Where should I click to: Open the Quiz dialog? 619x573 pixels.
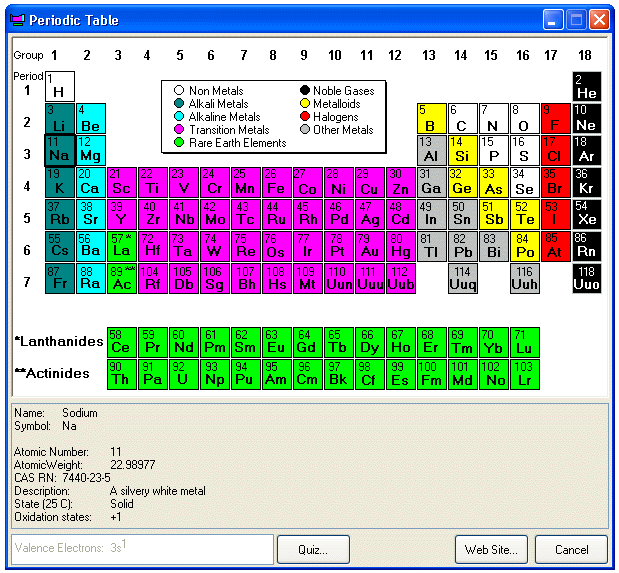coord(313,549)
